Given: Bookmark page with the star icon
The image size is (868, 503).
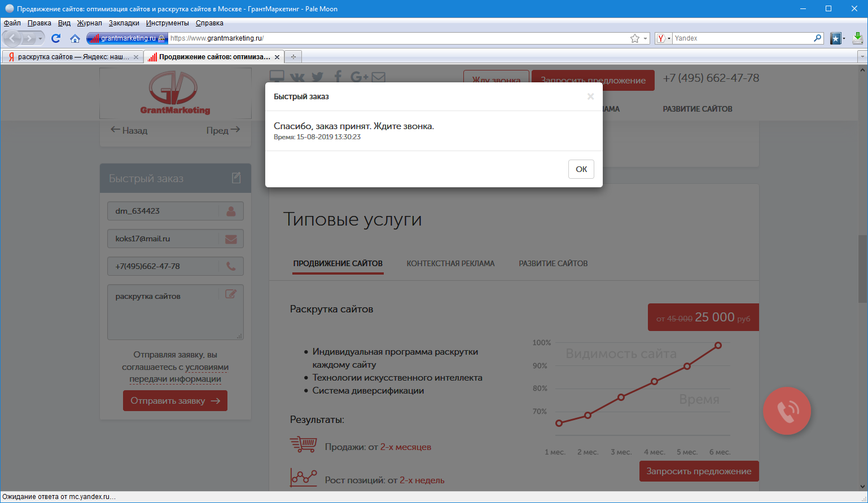Looking at the screenshot, I should (x=635, y=38).
